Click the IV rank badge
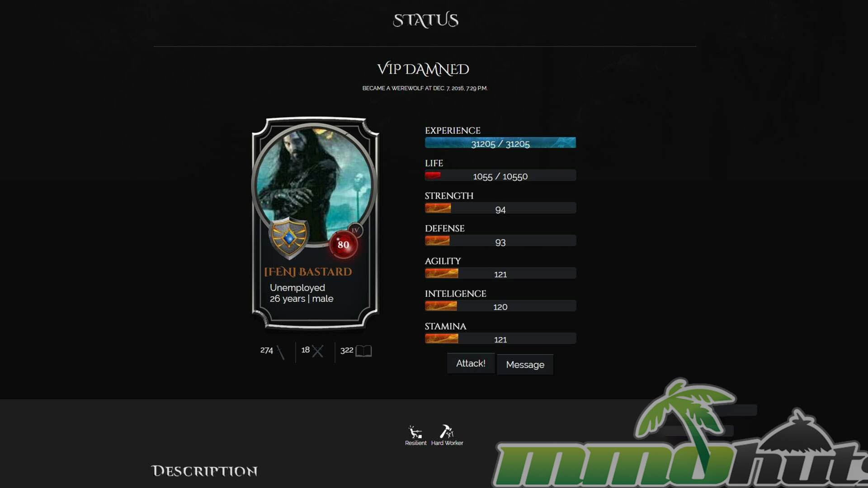This screenshot has width=868, height=488. click(x=355, y=230)
